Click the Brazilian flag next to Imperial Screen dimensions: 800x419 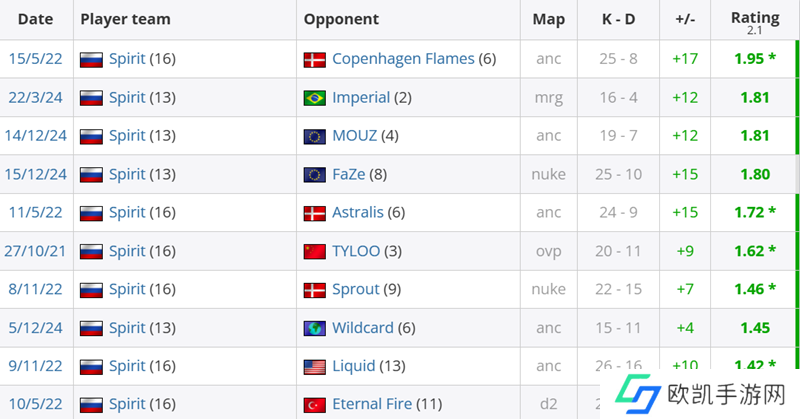tap(315, 98)
